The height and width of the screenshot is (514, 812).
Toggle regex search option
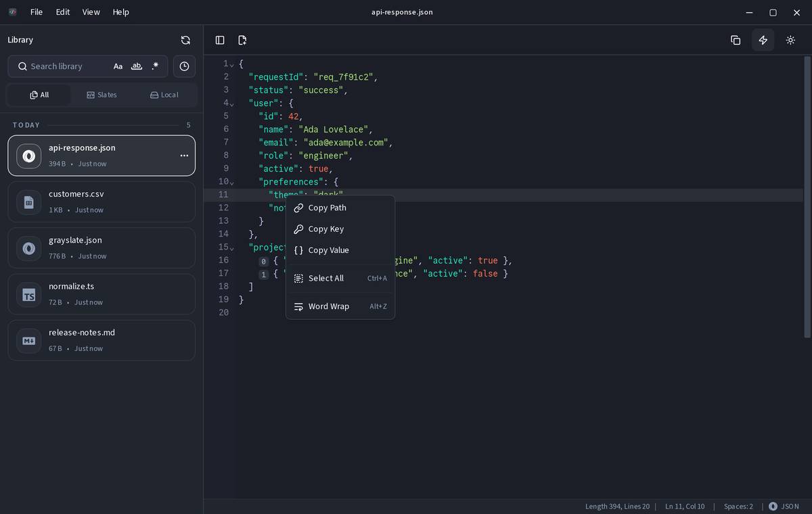(155, 66)
